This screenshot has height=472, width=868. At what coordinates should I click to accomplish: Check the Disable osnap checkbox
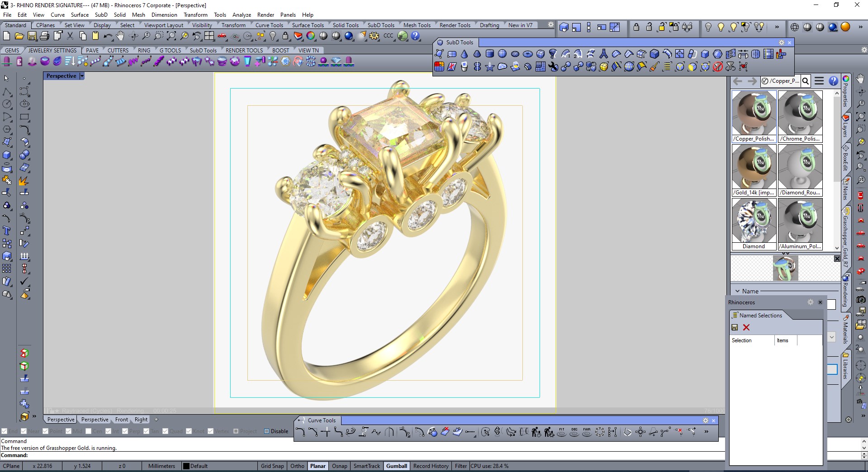[266, 431]
